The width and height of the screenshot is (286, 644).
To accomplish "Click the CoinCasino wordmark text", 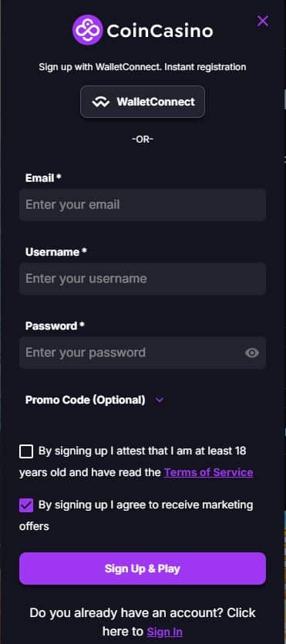I will pyautogui.click(x=160, y=31).
